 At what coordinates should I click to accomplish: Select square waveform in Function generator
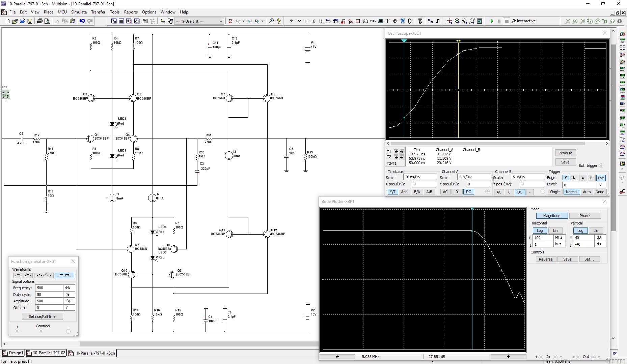[64, 275]
